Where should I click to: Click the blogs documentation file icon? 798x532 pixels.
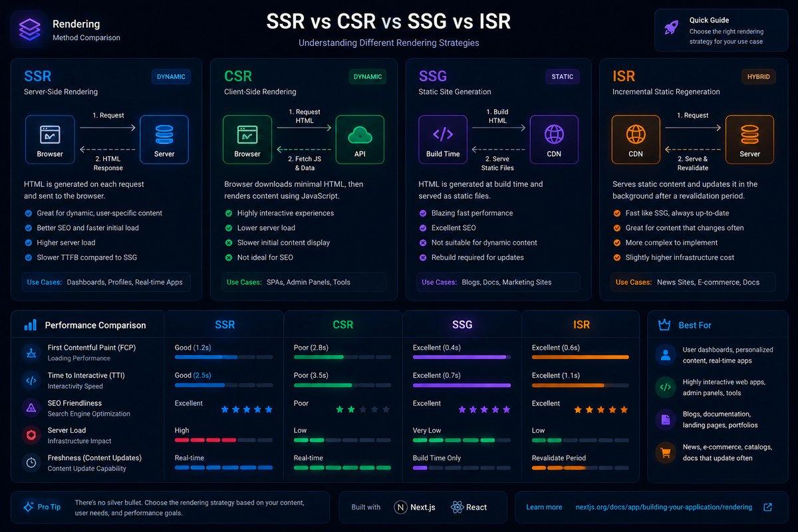click(x=665, y=419)
